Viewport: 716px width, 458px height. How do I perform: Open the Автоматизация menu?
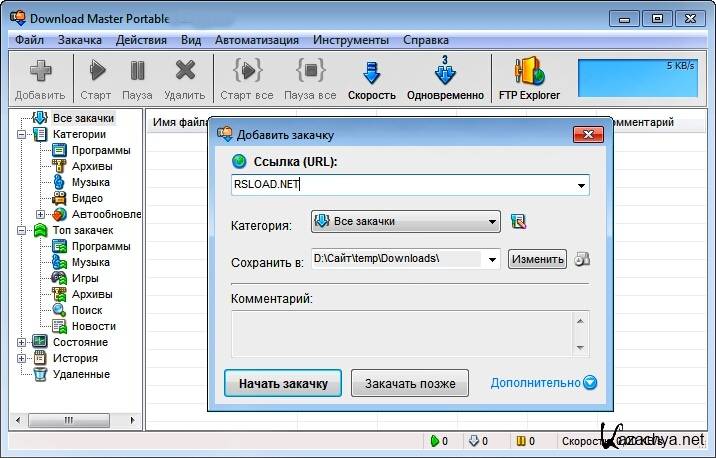point(256,40)
